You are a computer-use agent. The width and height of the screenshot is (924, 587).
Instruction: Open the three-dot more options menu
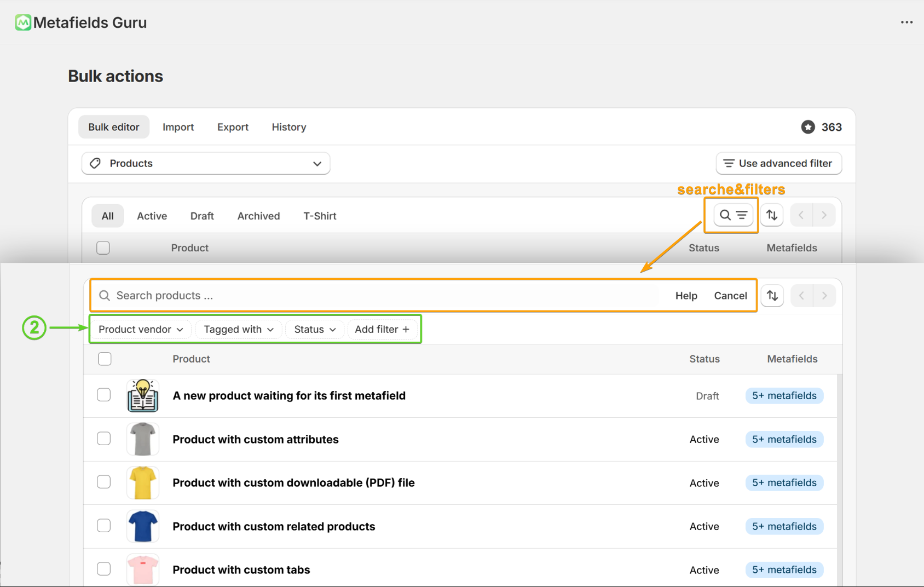tap(906, 22)
